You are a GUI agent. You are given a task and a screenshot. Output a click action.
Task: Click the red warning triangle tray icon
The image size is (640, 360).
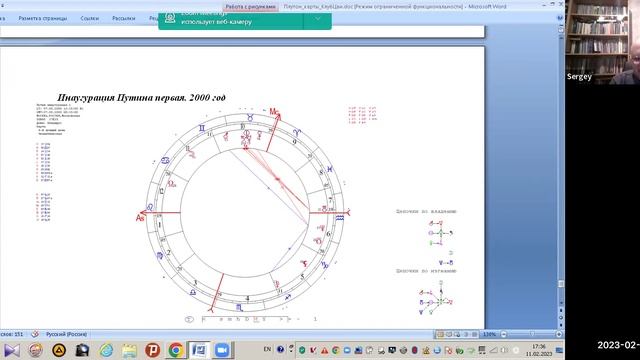pos(324,350)
